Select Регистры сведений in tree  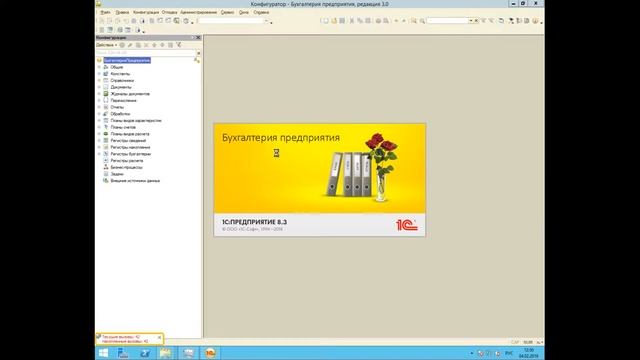(x=128, y=140)
